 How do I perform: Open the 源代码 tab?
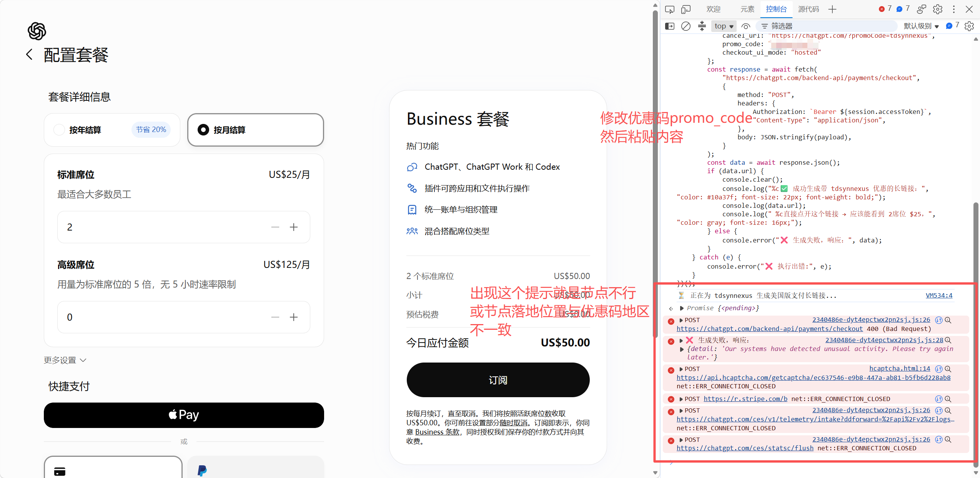809,9
